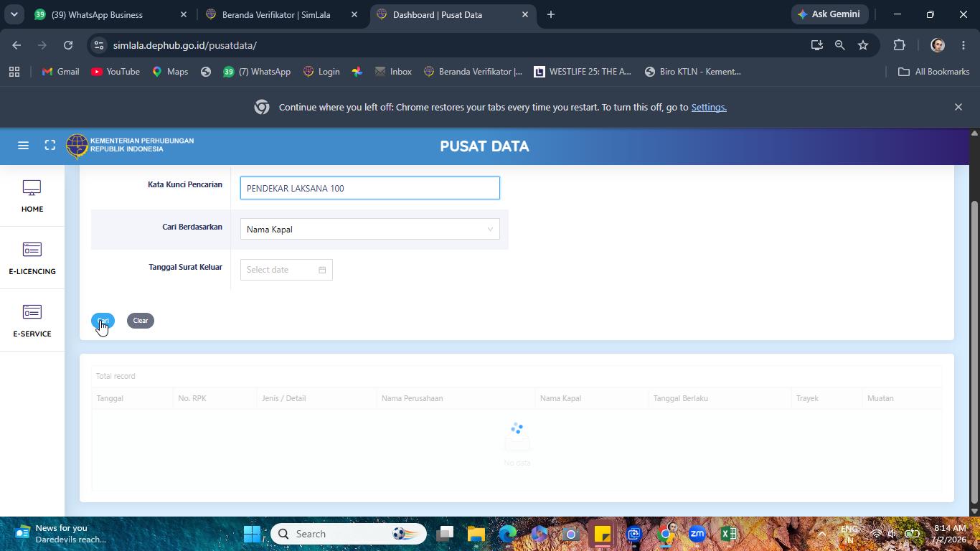Open the News for you widget
Image resolution: width=980 pixels, height=551 pixels.
point(61,534)
